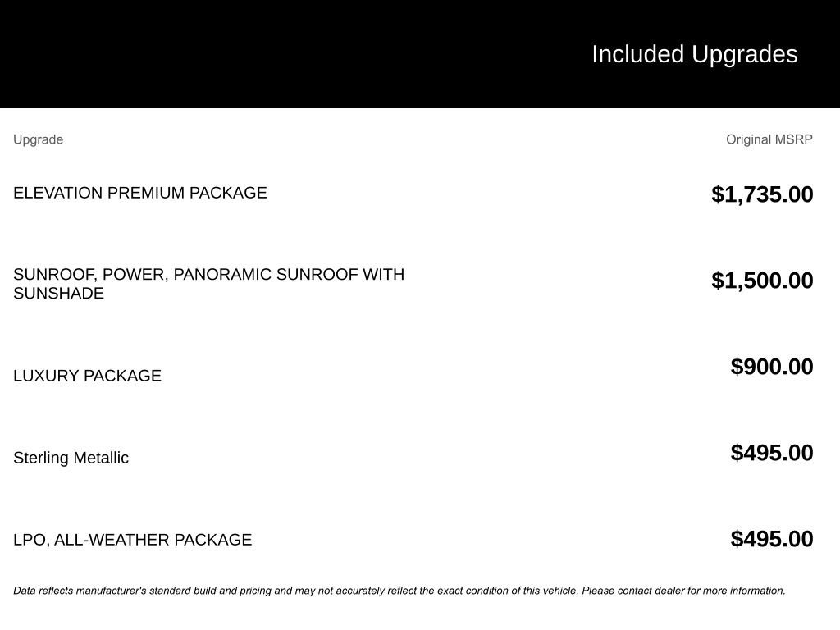Select the Sterling Metallic upgrade name
The image size is (840, 630).
point(71,458)
